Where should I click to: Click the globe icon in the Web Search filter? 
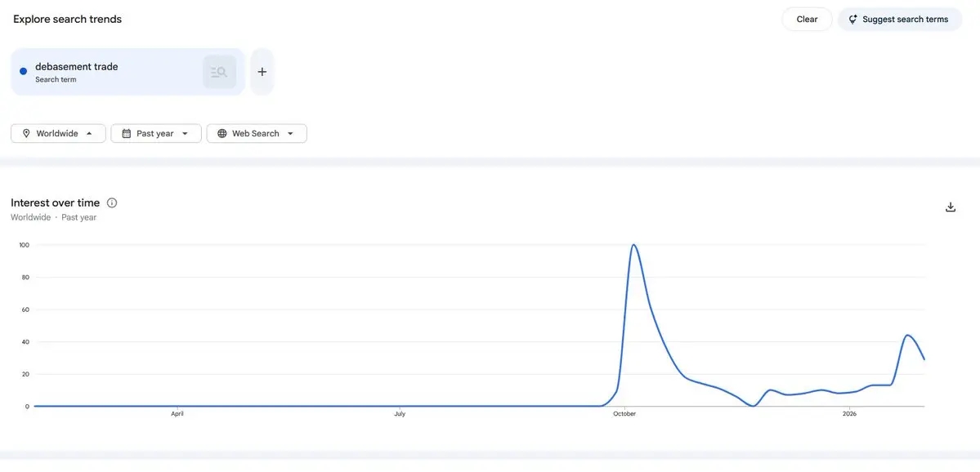(222, 133)
